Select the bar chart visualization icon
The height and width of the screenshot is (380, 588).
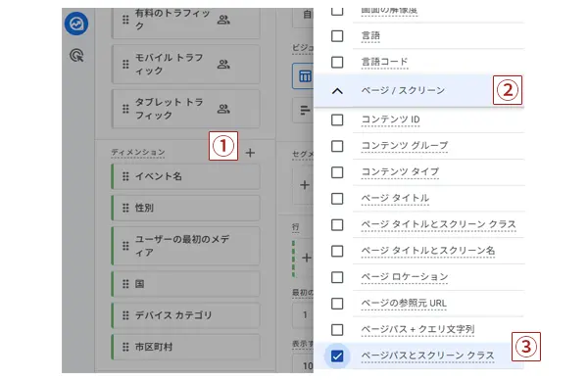point(304,110)
